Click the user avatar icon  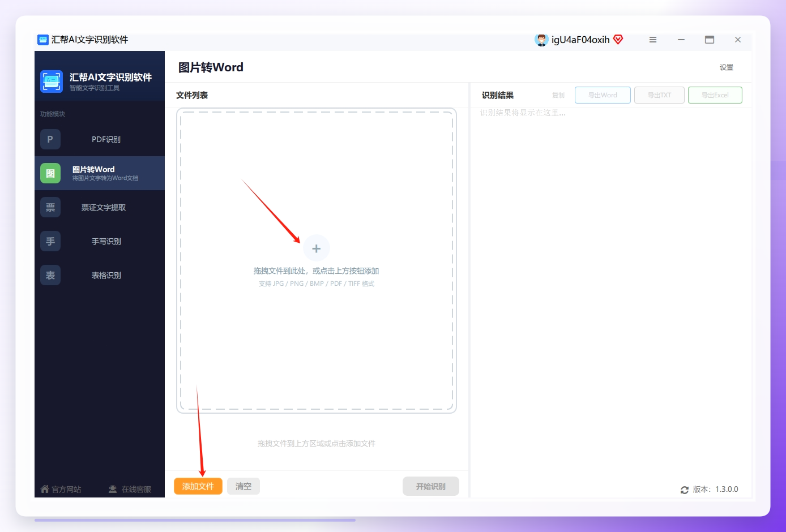tap(542, 40)
